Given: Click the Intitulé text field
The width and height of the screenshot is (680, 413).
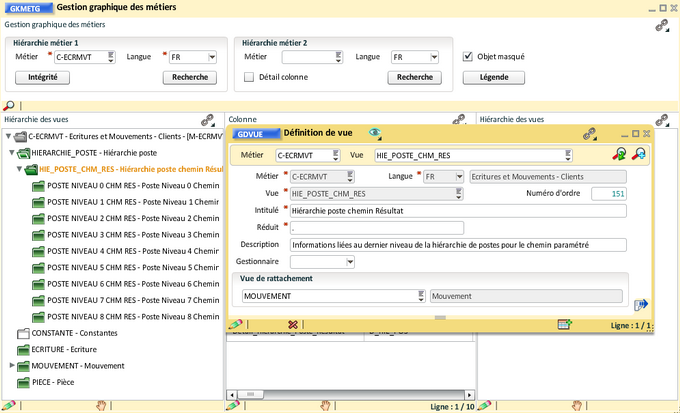Looking at the screenshot, I should click(457, 211).
